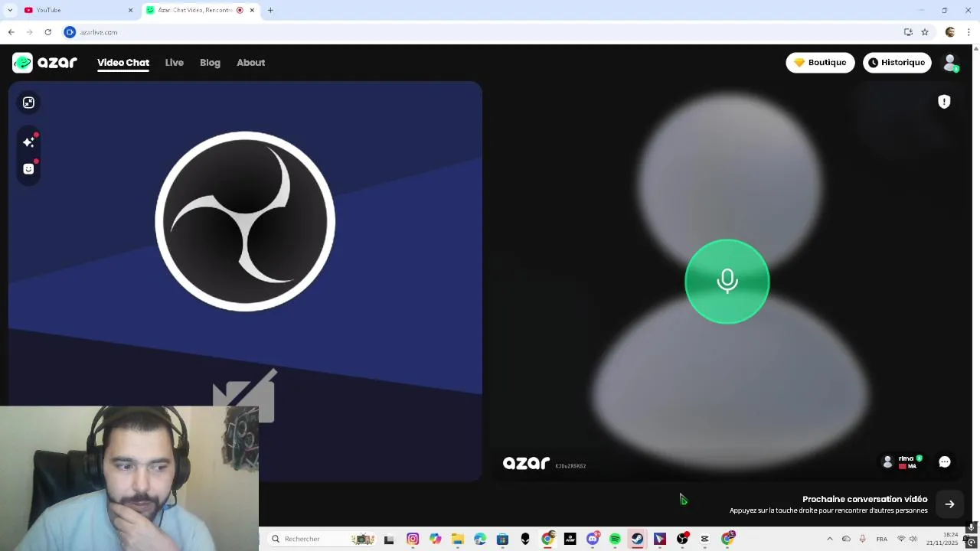
Task: Open Task View from the taskbar
Action: tap(389, 539)
